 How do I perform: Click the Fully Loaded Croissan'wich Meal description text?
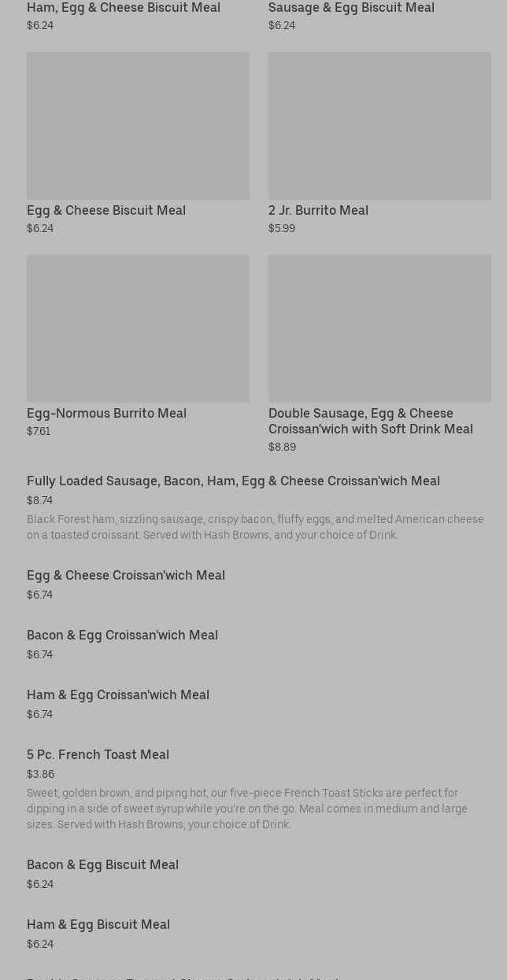pos(255,527)
